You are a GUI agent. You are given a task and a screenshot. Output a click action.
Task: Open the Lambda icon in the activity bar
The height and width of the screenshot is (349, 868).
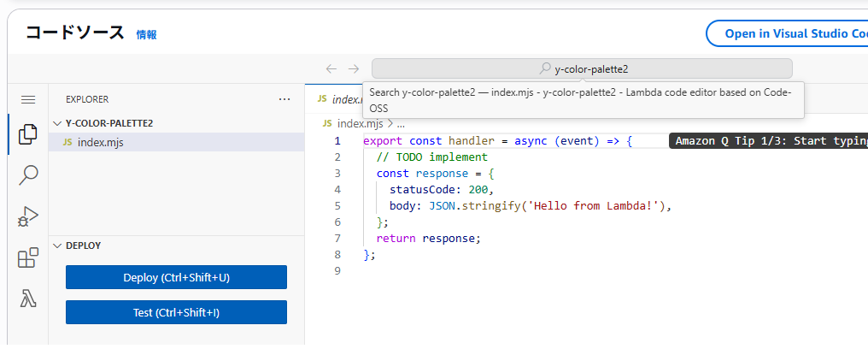coord(28,299)
